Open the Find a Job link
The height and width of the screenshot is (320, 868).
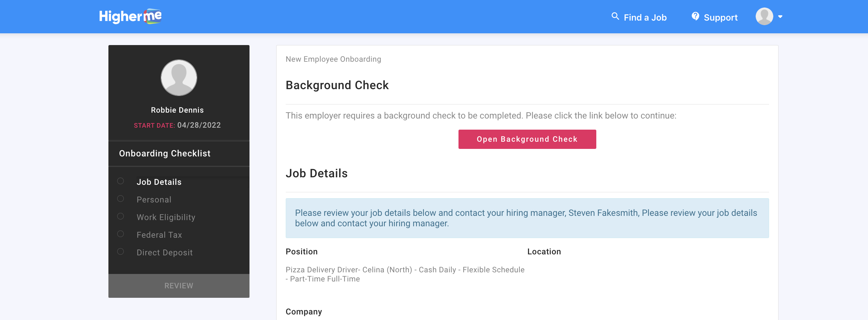[x=645, y=18]
